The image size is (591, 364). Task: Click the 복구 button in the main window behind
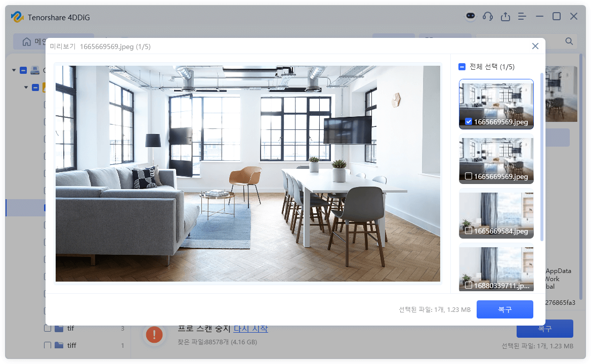point(544,329)
